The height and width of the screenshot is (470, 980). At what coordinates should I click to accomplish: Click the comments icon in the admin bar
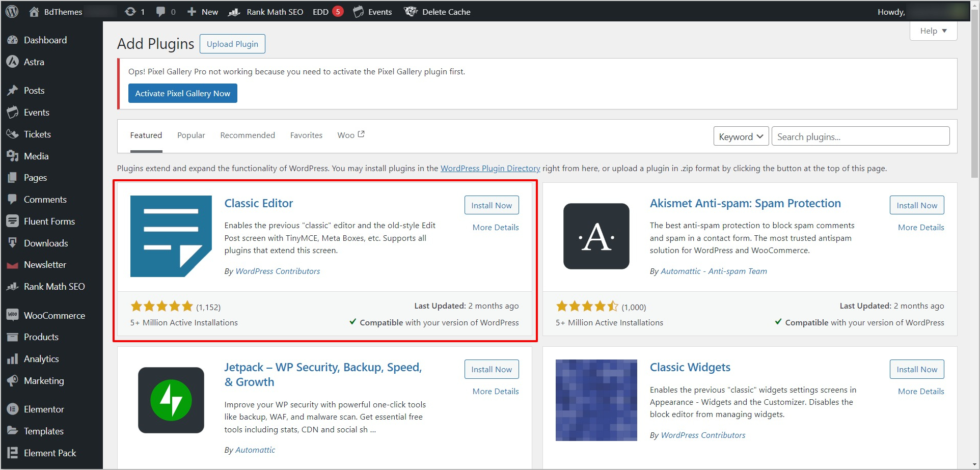click(x=162, y=11)
